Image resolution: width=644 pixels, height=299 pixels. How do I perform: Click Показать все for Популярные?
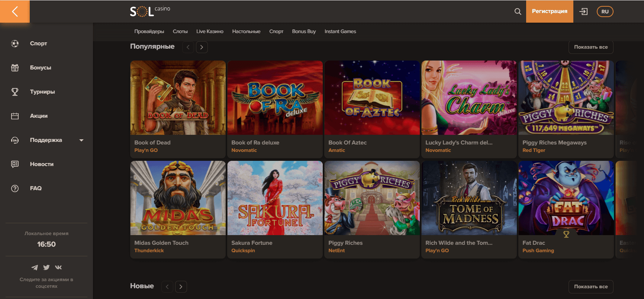click(x=591, y=47)
